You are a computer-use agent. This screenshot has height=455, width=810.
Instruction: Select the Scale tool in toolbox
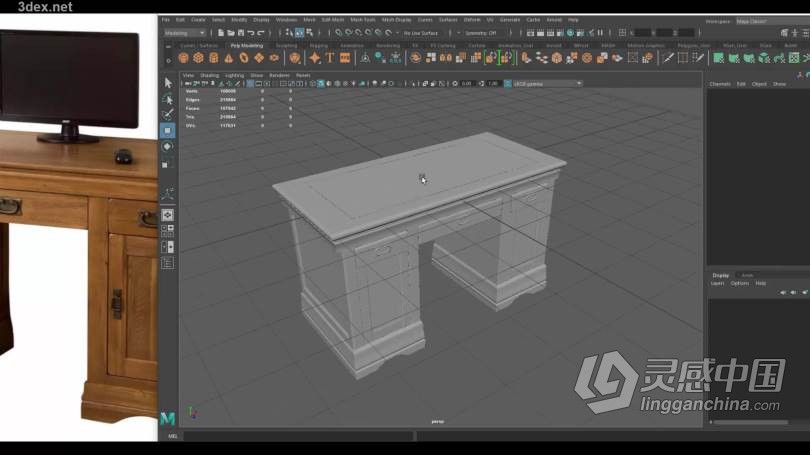[168, 163]
